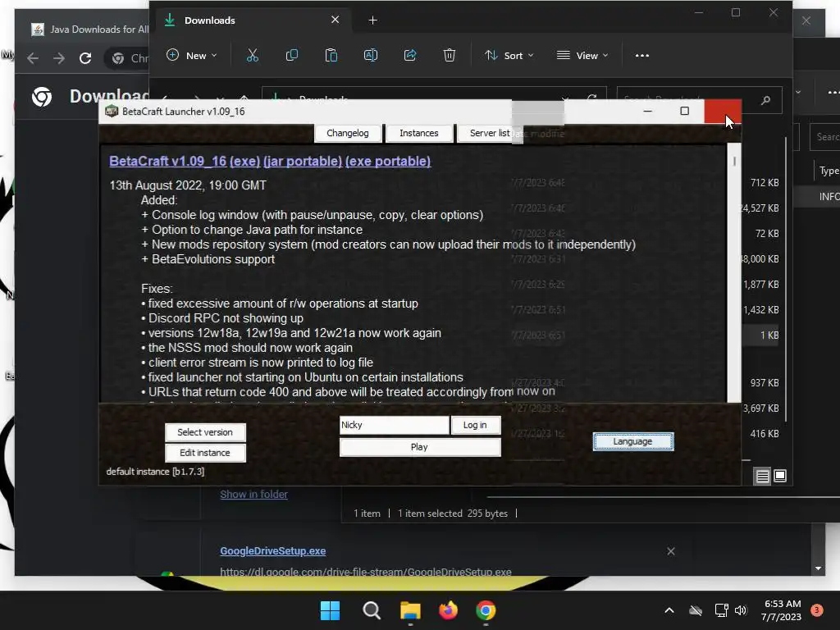Click the 'default instance [b1.7.3]' label
This screenshot has width=840, height=630.
coord(155,472)
